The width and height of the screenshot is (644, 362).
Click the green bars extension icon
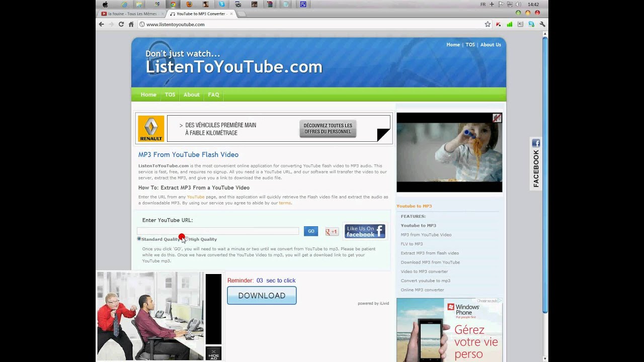tap(510, 24)
